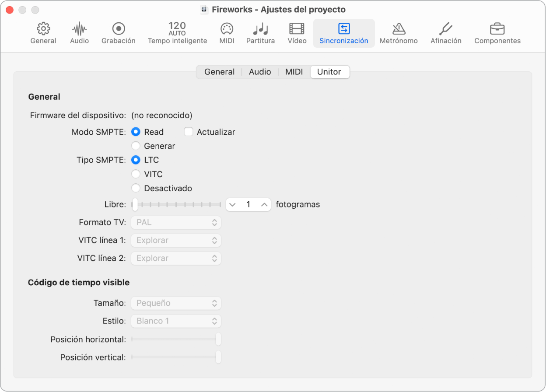Open Tempo inteligente settings pane
Screen dimensions: 546x392
177,34
